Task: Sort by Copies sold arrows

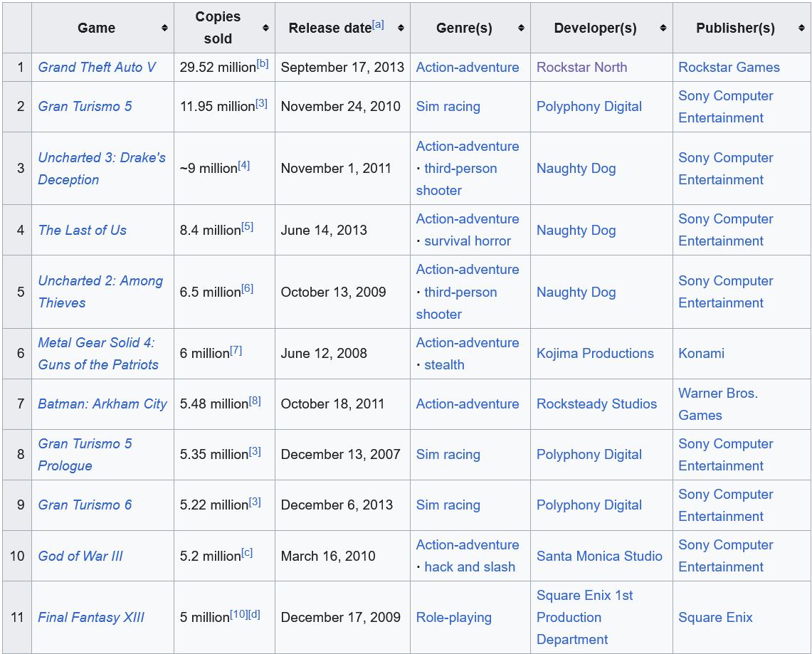Action: [x=265, y=28]
